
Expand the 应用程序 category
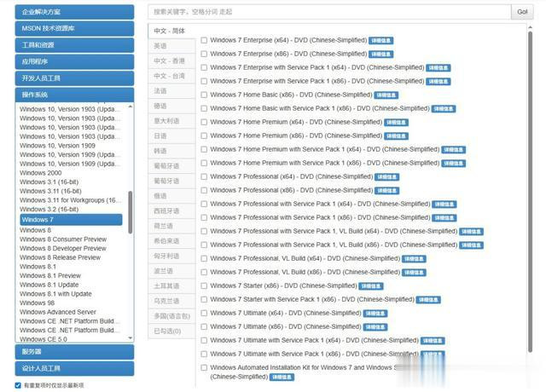pyautogui.click(x=74, y=61)
